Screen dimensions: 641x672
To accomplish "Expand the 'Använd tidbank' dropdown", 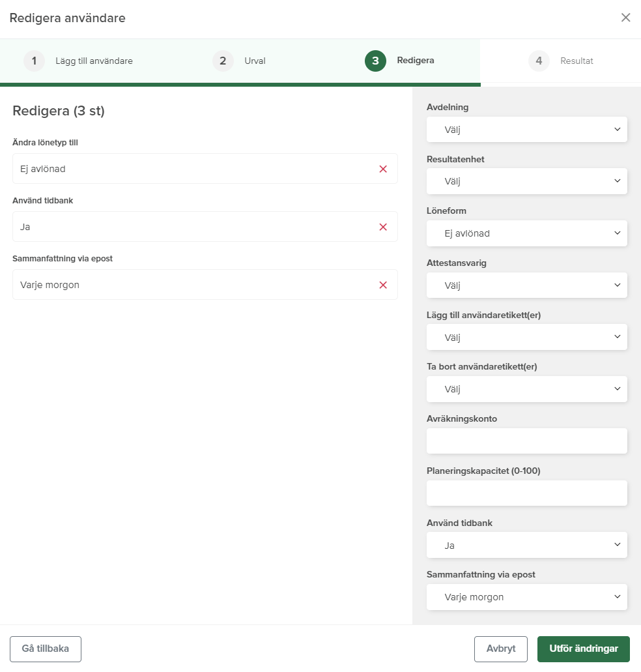I will point(526,545).
